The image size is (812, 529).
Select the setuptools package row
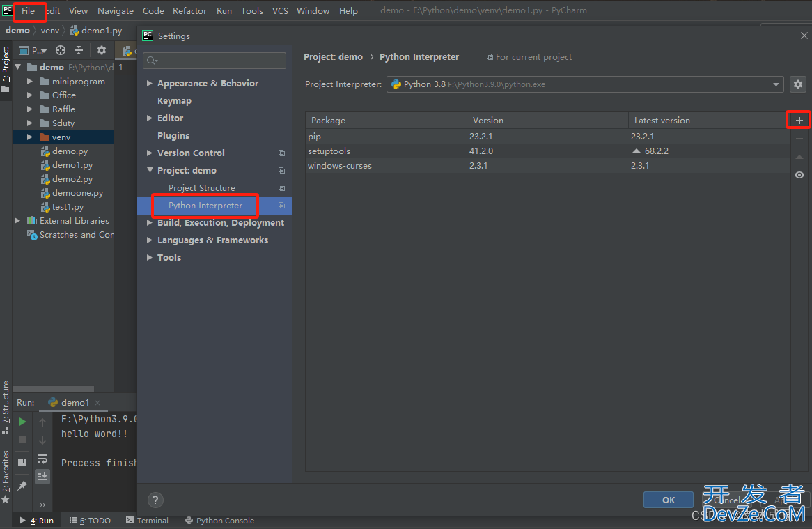(547, 151)
